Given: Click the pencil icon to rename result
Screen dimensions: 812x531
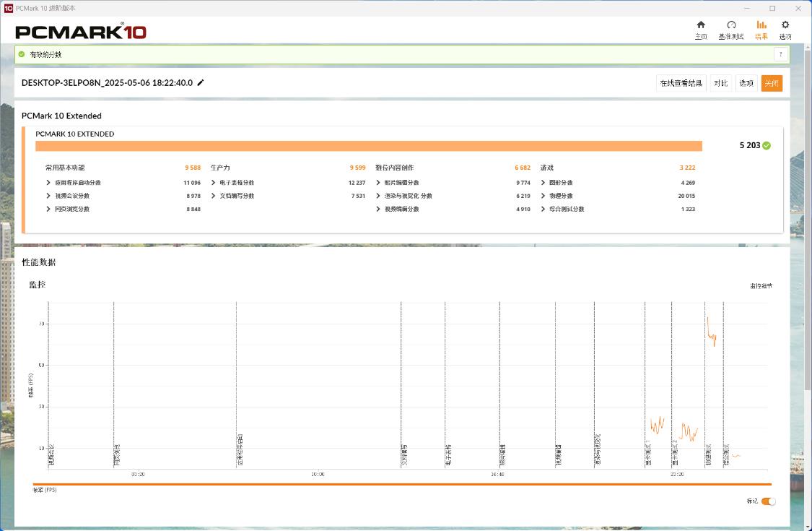Looking at the screenshot, I should (201, 82).
